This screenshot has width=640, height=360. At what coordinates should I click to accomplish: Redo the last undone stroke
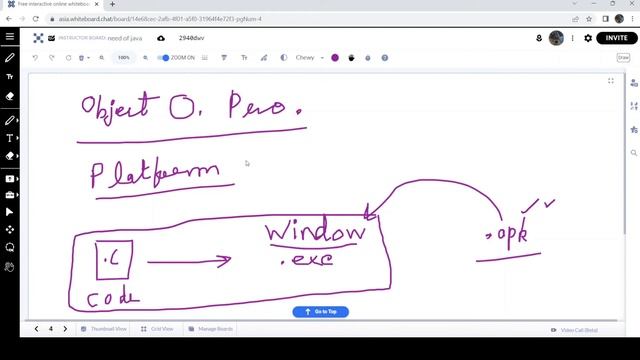[x=51, y=58]
